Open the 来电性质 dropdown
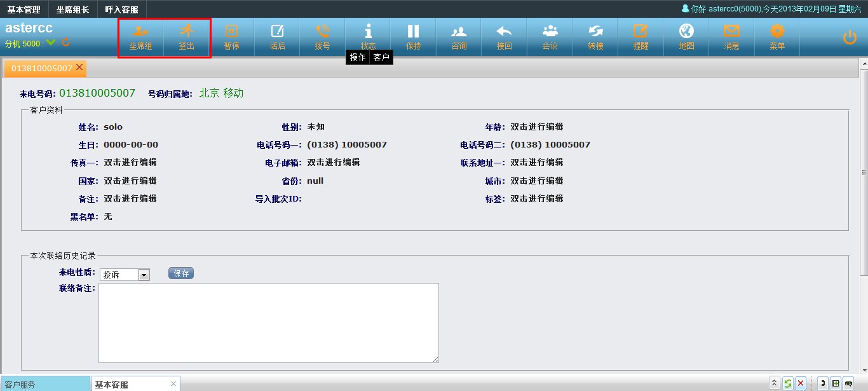The width and height of the screenshot is (868, 391). 144,275
